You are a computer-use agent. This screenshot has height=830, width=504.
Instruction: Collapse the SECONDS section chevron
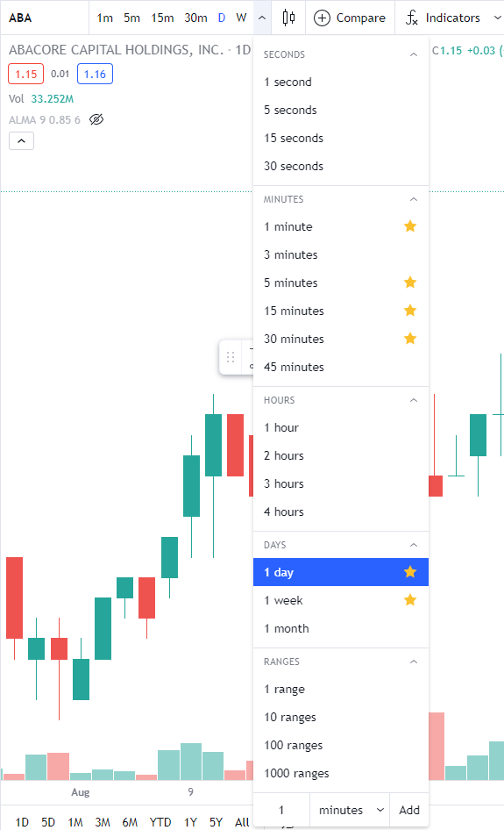414,54
